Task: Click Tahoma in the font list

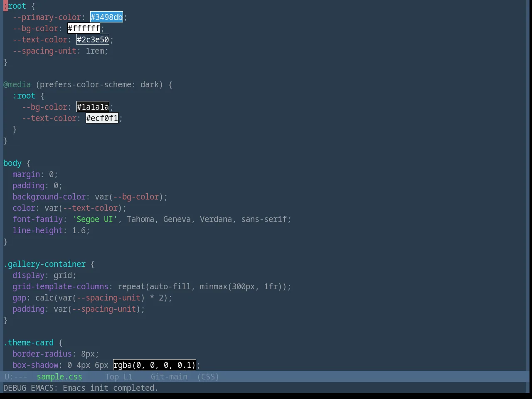Action: [x=140, y=219]
